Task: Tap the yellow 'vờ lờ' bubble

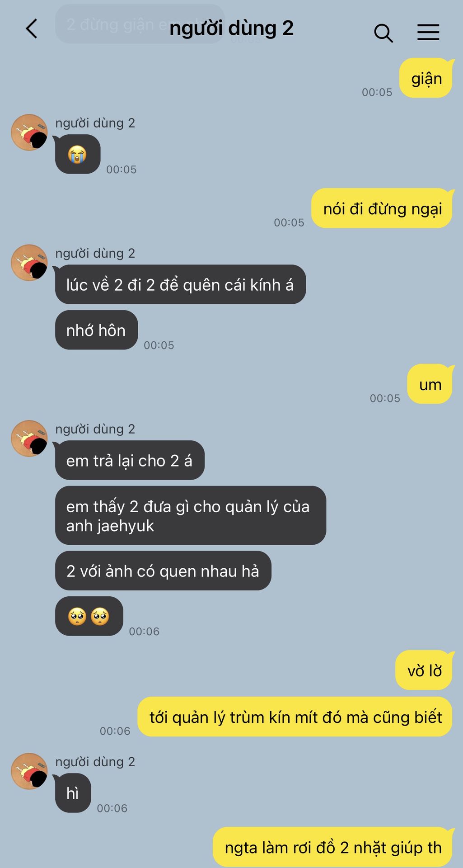Action: point(424,670)
